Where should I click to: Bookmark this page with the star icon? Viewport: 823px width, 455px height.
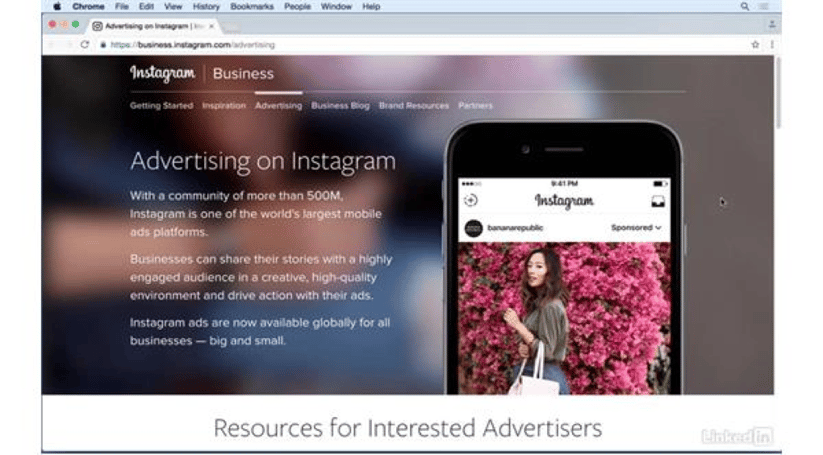(755, 45)
